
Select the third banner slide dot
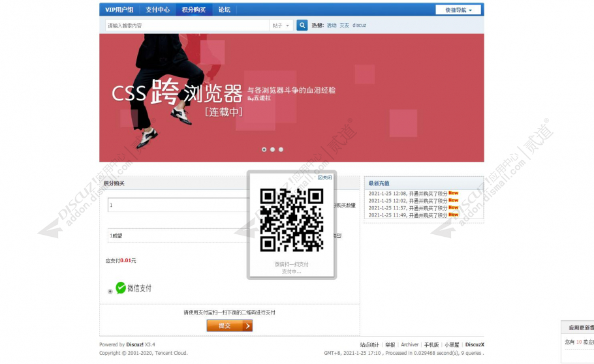(x=281, y=149)
